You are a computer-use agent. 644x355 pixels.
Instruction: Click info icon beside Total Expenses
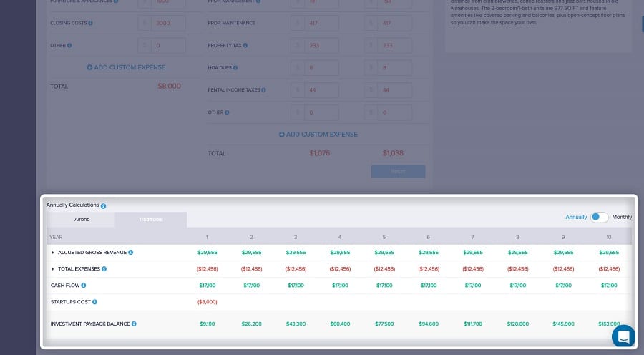pos(104,269)
